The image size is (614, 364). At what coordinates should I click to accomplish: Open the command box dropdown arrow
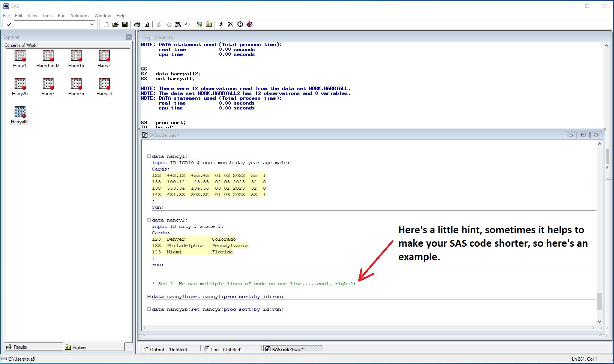click(x=92, y=24)
